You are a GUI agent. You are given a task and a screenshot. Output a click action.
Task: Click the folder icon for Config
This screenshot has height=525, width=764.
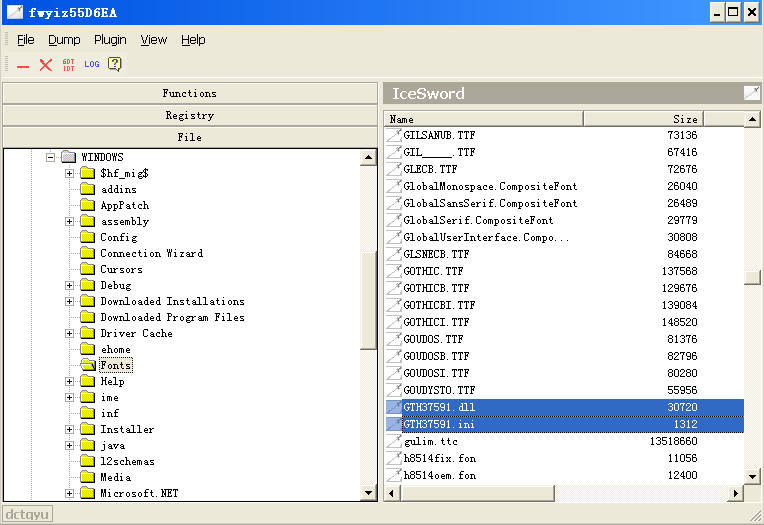88,237
